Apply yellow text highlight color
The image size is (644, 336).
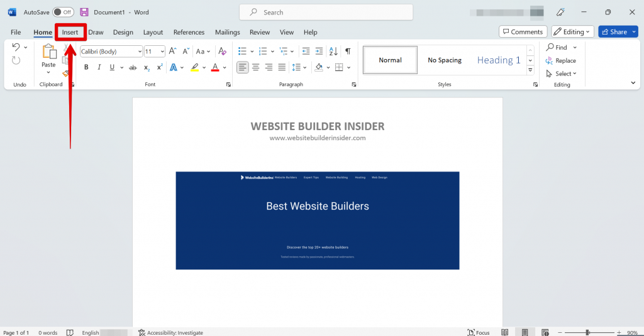click(195, 67)
